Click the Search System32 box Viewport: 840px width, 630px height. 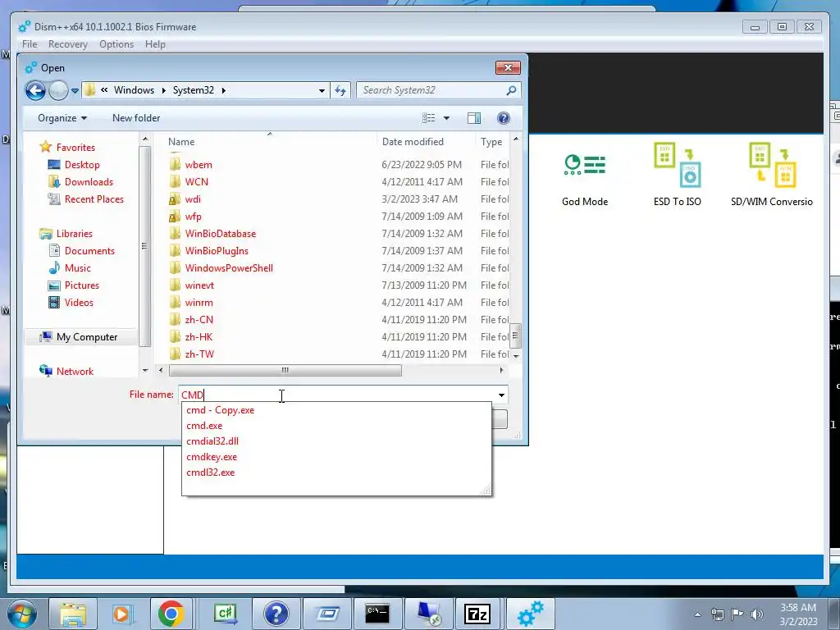[x=431, y=90]
